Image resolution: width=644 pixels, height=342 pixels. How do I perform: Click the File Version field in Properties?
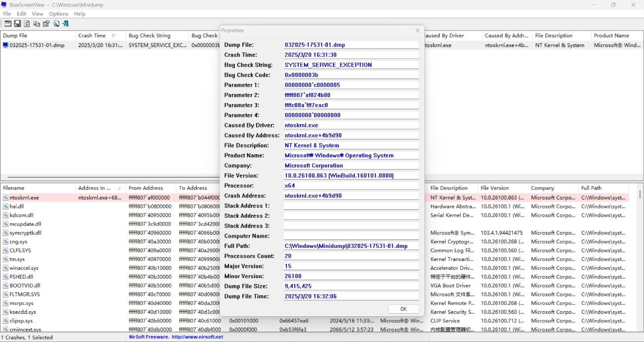(x=351, y=176)
